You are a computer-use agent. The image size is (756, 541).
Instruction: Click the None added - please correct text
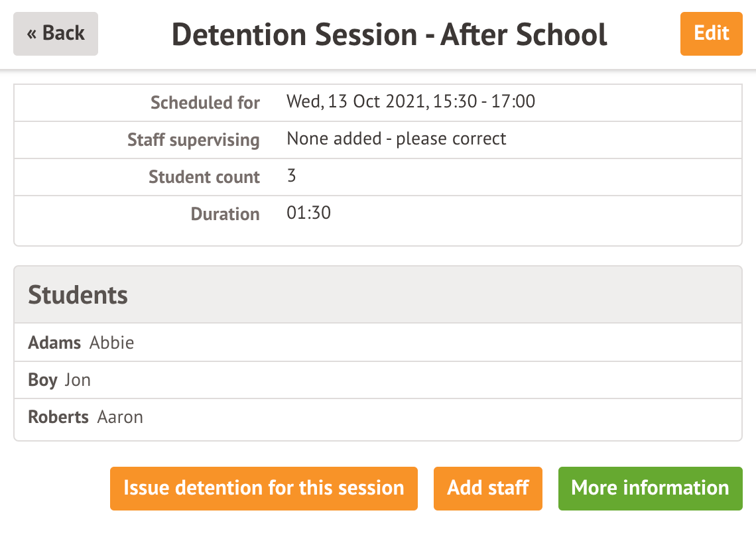pyautogui.click(x=396, y=139)
